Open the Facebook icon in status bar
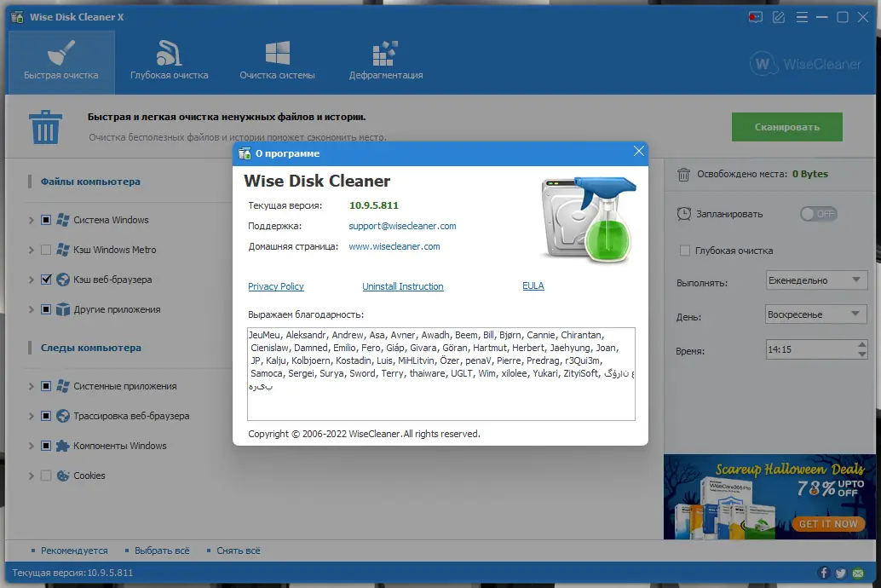881x588 pixels. tap(824, 573)
